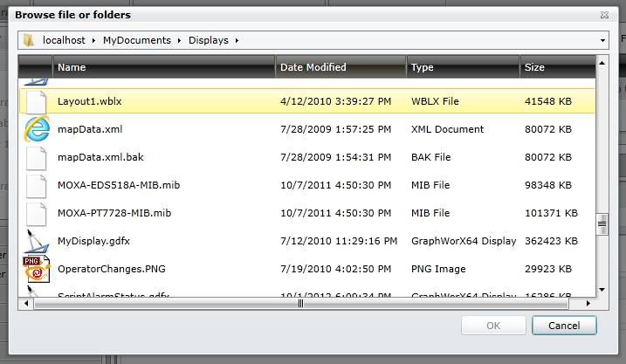Click the Layout1.wblx file icon
Screen dimensions: 626x364
36,101
